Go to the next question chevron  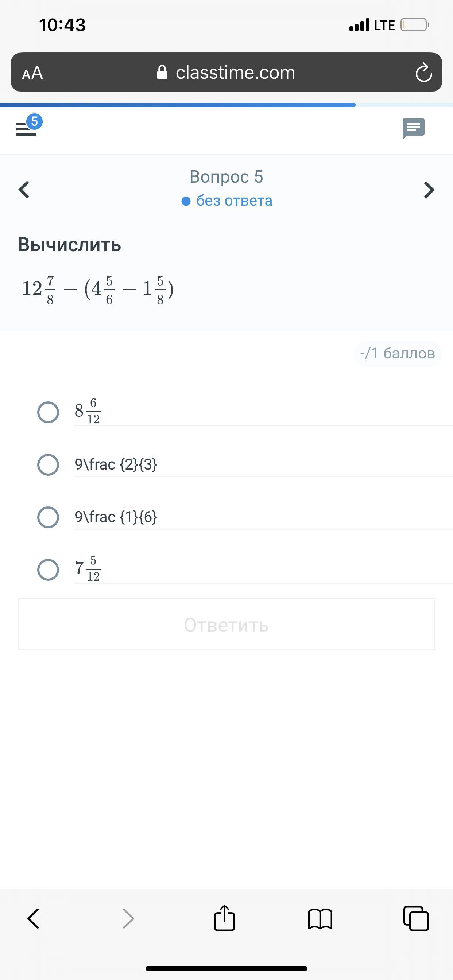pyautogui.click(x=429, y=190)
